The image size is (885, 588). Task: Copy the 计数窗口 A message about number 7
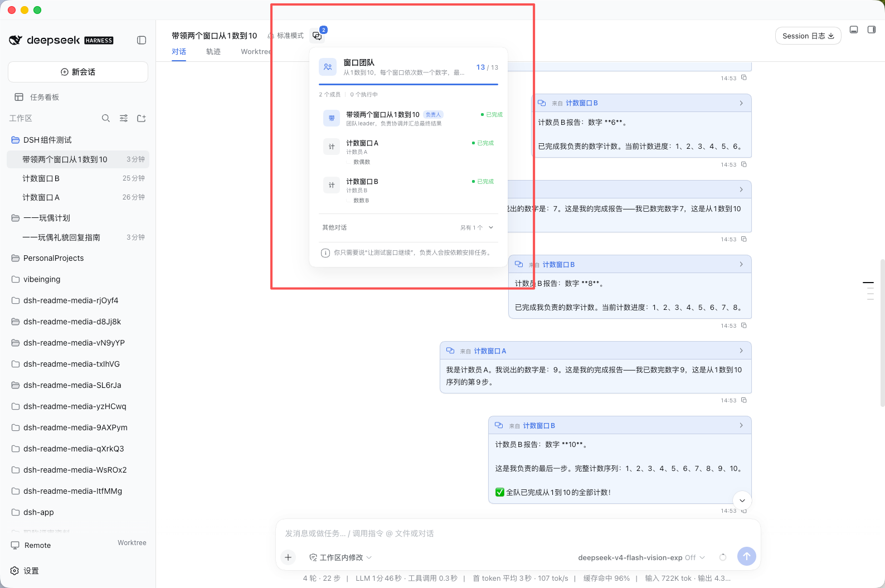coord(743,239)
